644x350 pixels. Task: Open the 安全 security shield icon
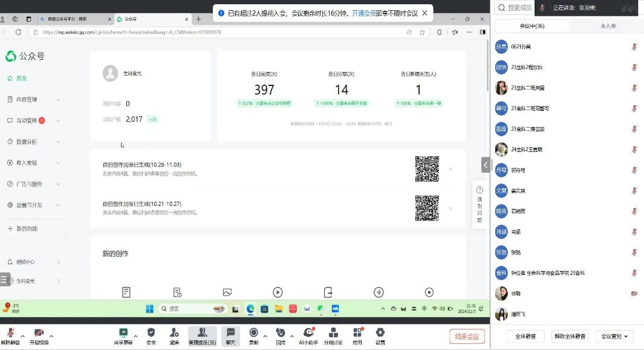pyautogui.click(x=151, y=332)
